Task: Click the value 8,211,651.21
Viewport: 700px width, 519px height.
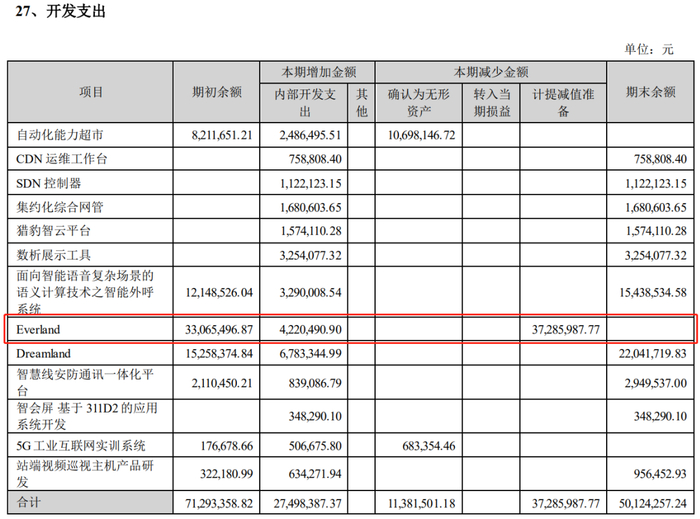Action: click(222, 135)
